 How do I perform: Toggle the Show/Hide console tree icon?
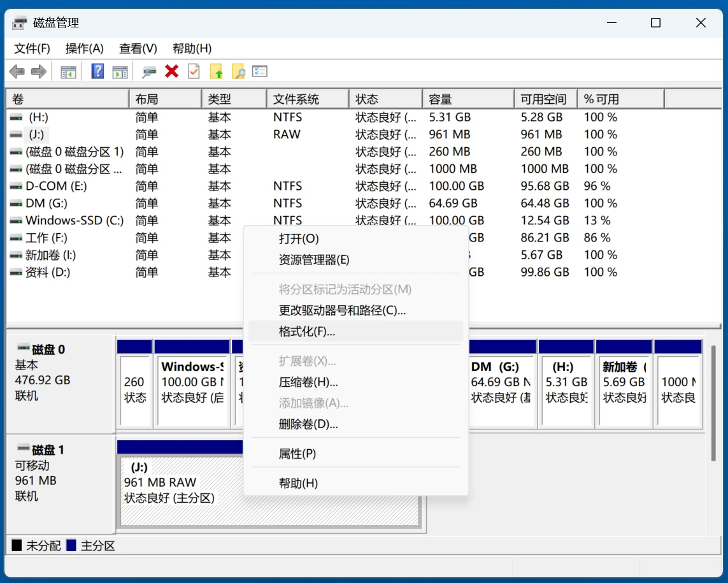point(68,71)
